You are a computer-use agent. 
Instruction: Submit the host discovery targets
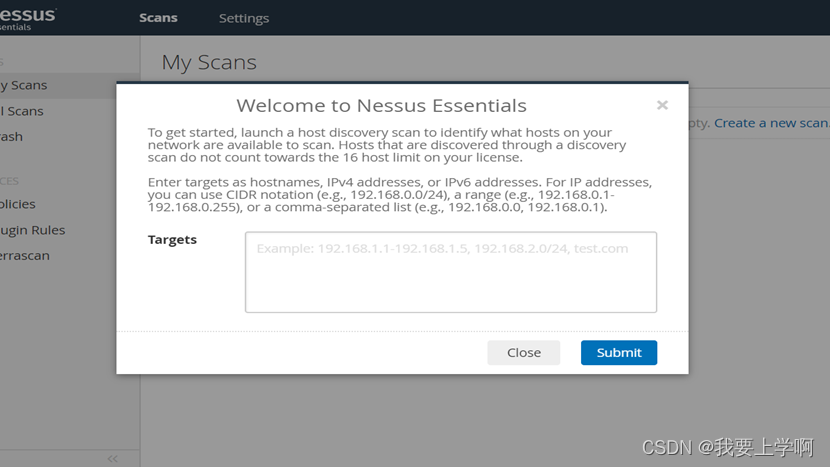click(618, 352)
